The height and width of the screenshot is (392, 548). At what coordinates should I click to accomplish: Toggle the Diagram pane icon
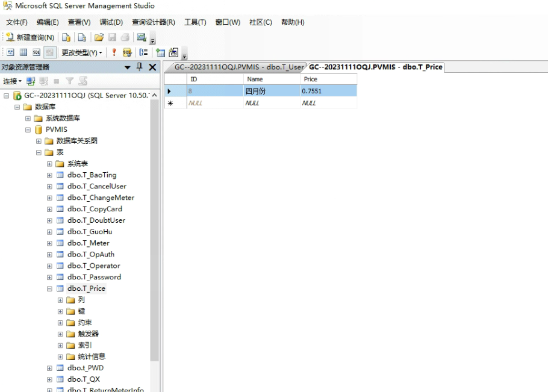click(10, 52)
